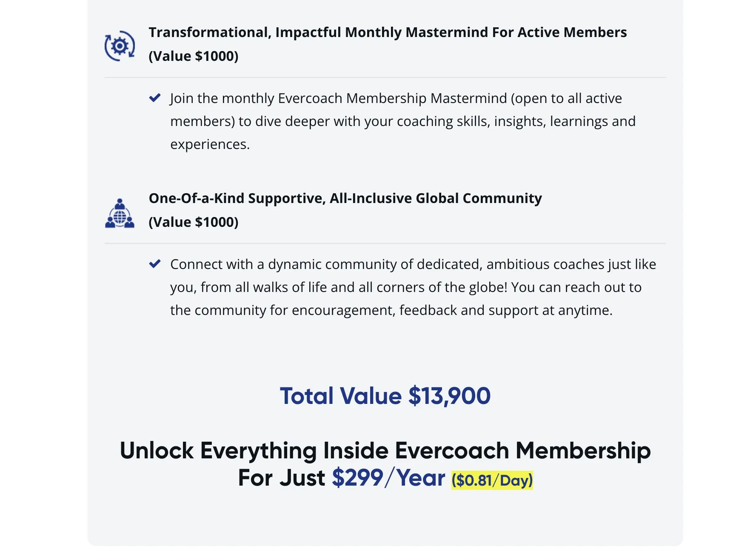Click the "Total Value" words

[340, 396]
